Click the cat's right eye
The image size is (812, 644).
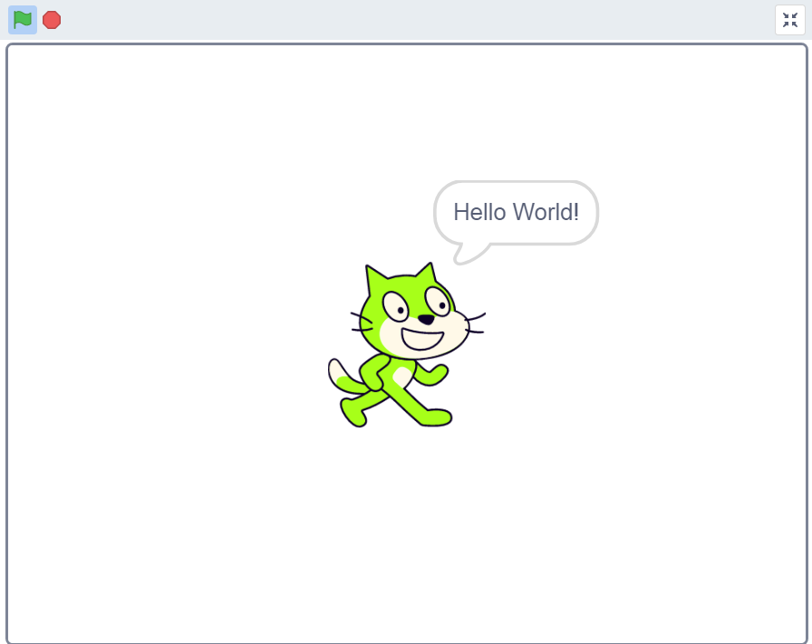[437, 301]
